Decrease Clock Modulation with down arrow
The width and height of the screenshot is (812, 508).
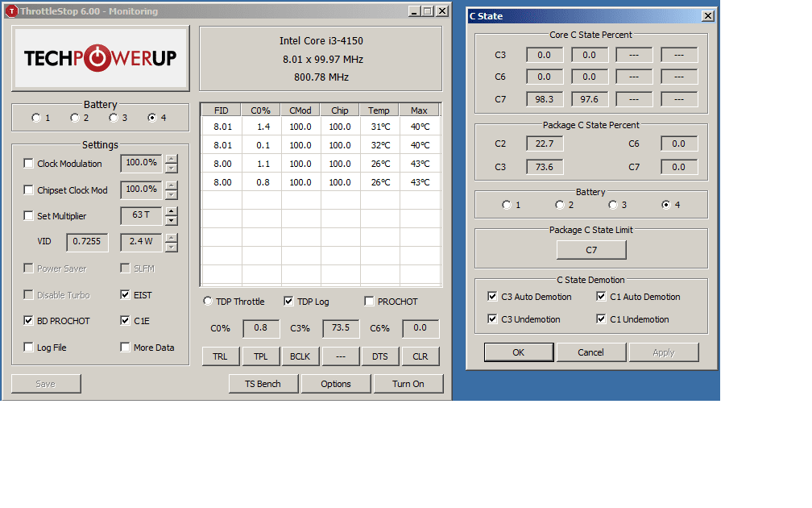pos(172,168)
